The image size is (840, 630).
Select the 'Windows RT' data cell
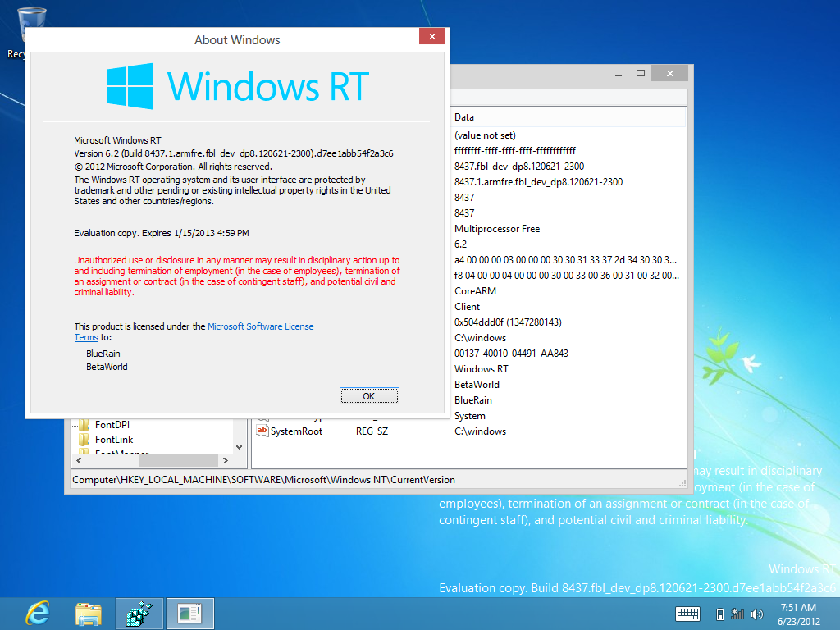482,369
